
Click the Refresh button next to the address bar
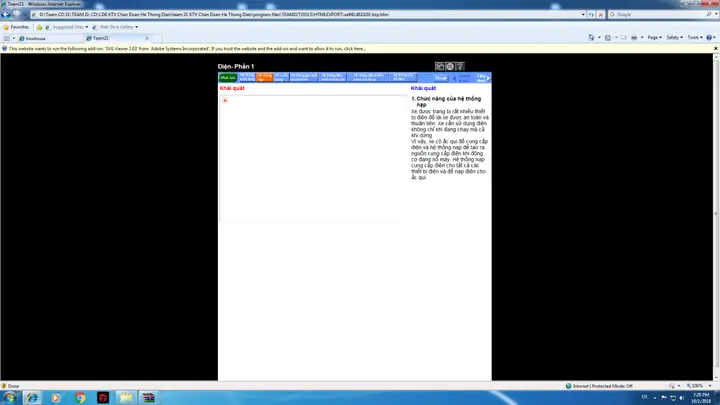tap(591, 14)
